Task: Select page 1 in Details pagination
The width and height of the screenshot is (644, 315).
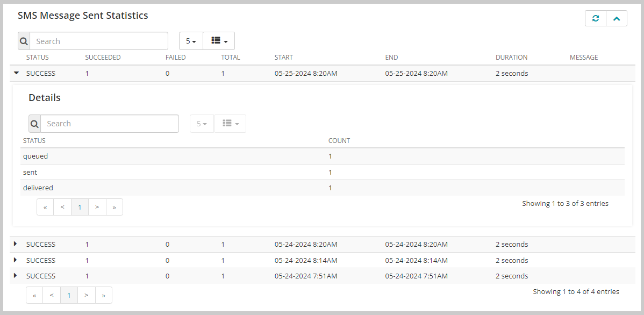Action: point(80,207)
